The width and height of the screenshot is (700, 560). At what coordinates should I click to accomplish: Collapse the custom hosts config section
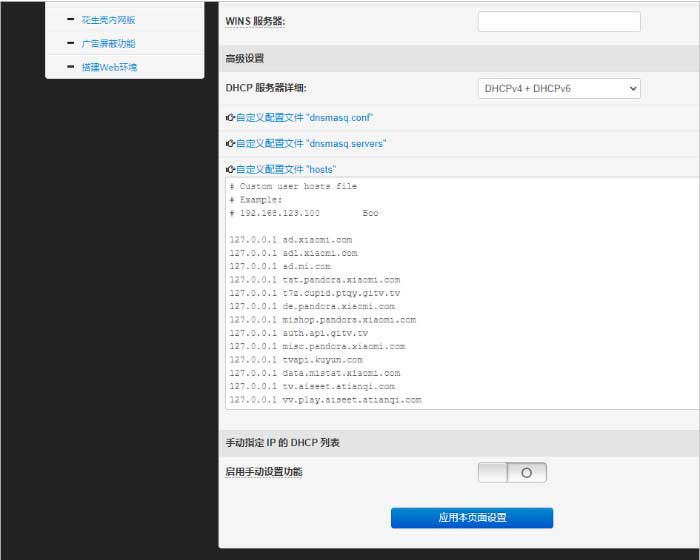286,170
